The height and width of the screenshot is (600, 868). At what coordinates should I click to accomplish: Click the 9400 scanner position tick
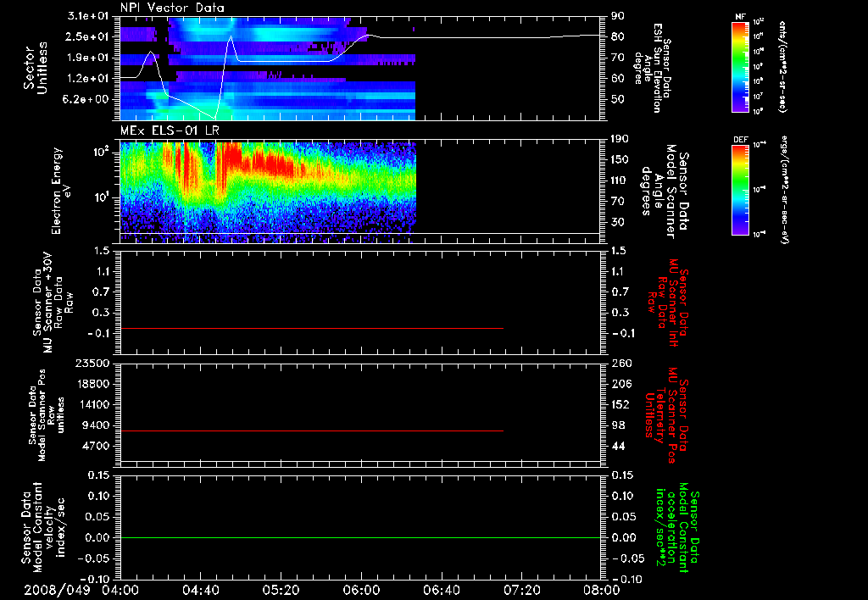tap(96, 425)
